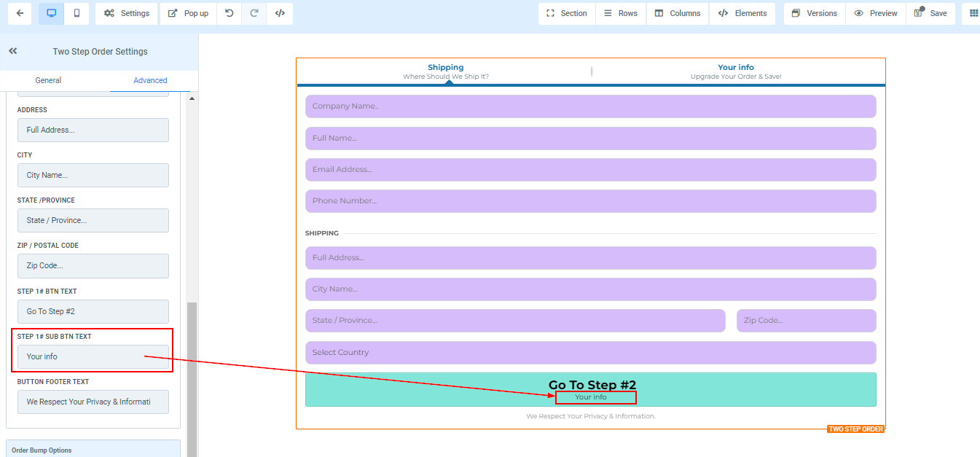980x457 pixels.
Task: Open the Settings toolbar button
Action: [127, 13]
